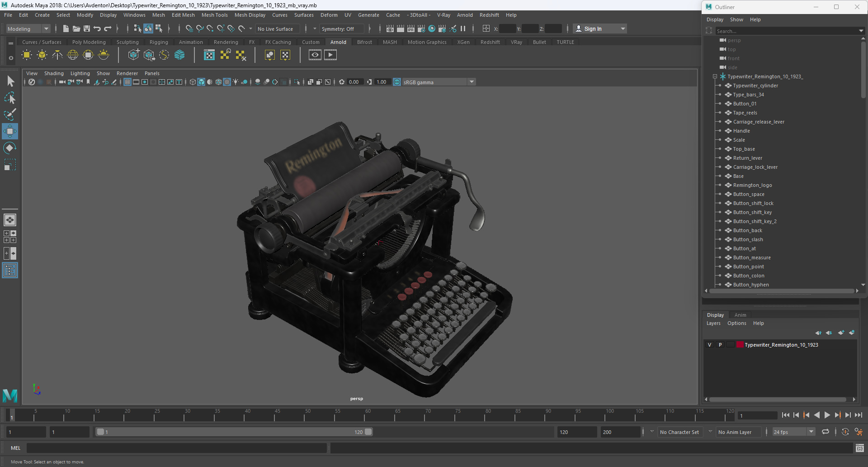Switch to single perspective layout icon
The image size is (868, 467).
click(10, 220)
